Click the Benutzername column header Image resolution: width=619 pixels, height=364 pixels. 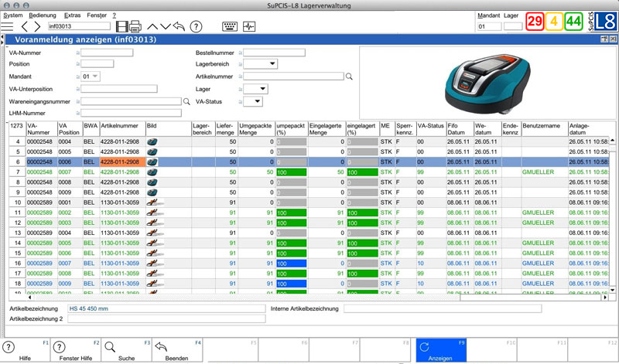[x=545, y=129]
